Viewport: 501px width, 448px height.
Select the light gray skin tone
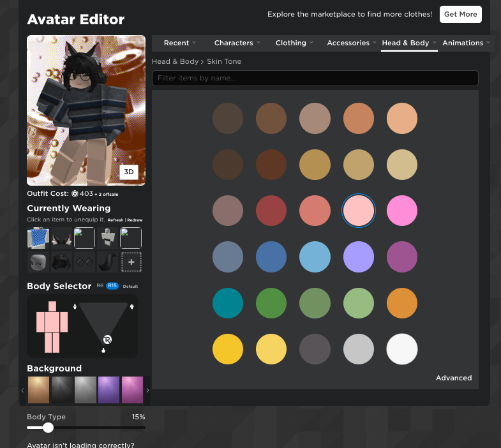359,349
